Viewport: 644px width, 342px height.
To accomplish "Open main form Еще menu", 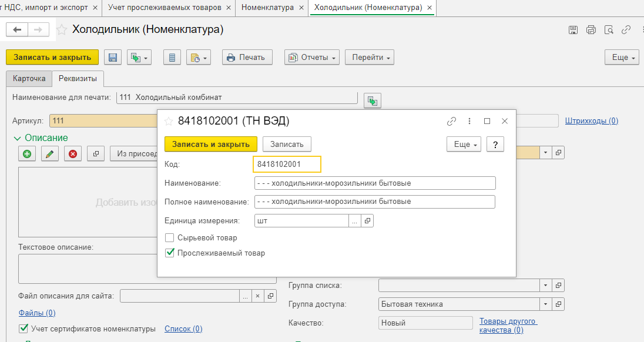I will [622, 58].
